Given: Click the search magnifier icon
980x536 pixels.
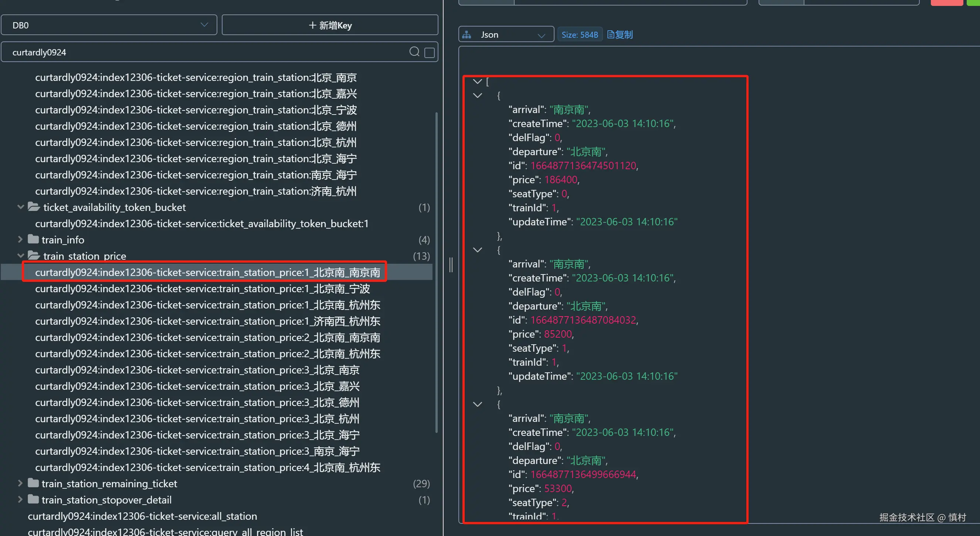Looking at the screenshot, I should 414,52.
